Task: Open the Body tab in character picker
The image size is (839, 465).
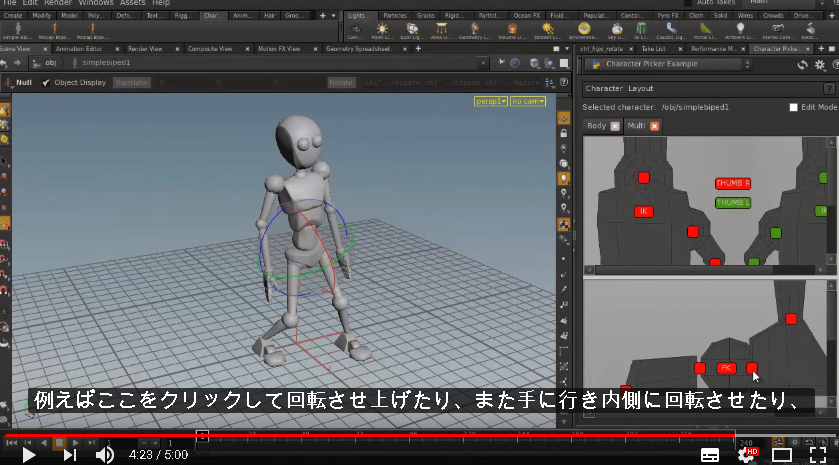Action: [x=596, y=126]
